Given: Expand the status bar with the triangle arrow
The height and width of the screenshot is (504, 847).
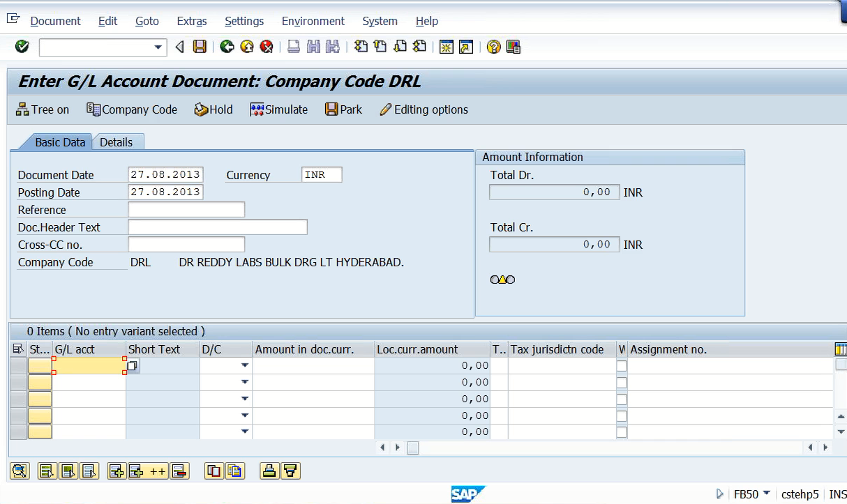Looking at the screenshot, I should click(720, 494).
